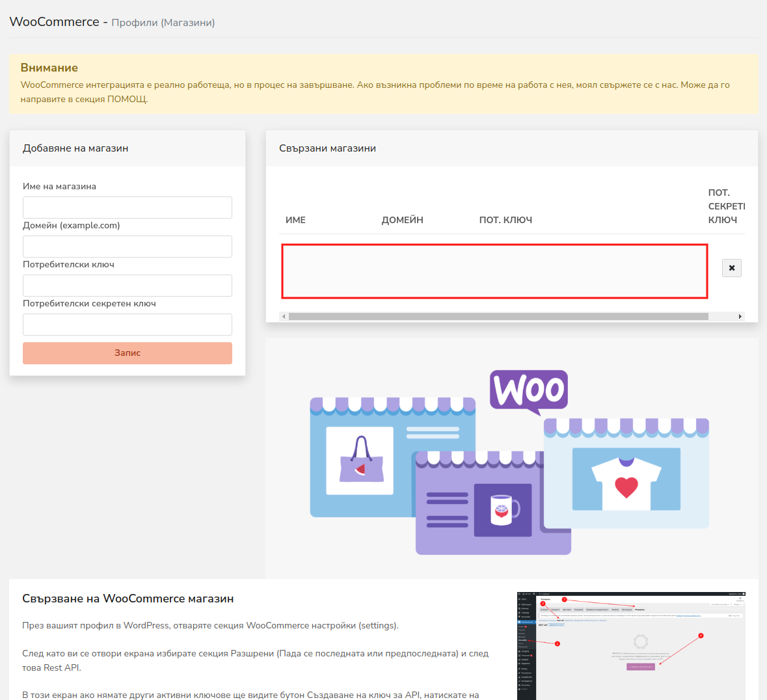
Task: Click the "ДОМЕЙН" column header
Action: coord(402,220)
